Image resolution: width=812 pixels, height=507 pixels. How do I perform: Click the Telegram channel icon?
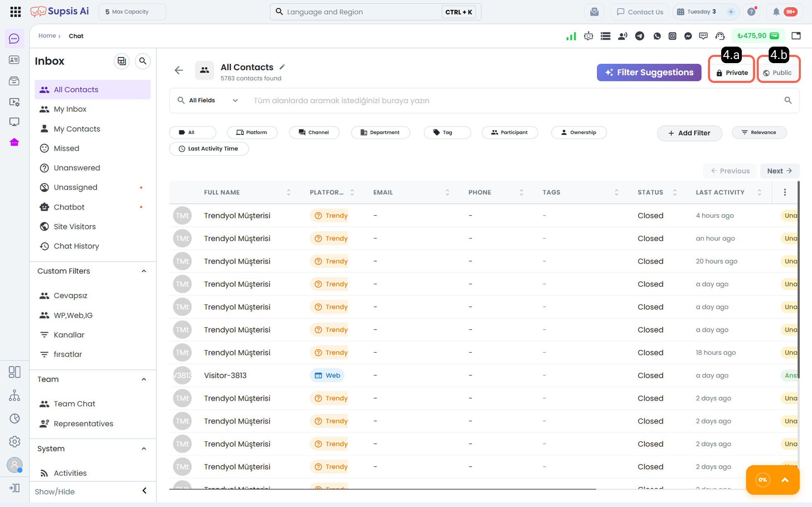639,36
